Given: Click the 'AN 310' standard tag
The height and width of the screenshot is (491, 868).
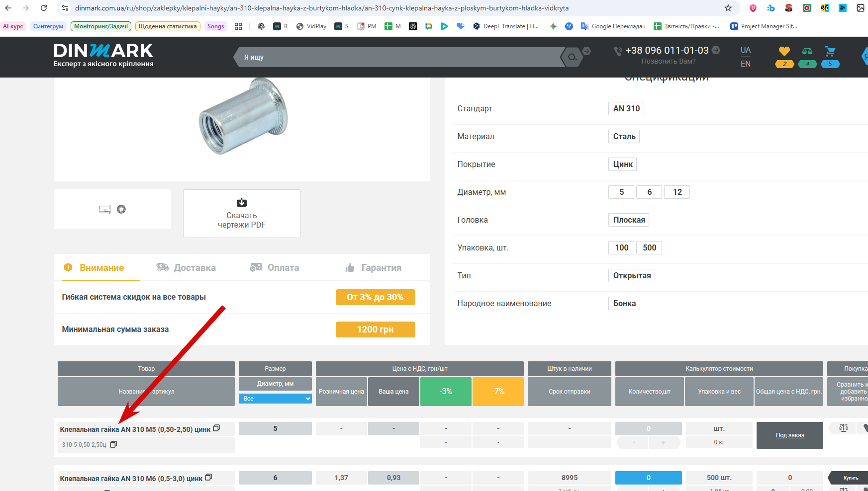Looking at the screenshot, I should [626, 109].
